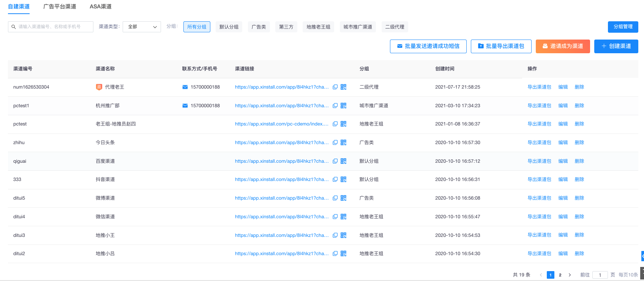Click 批量发送邀请成功短信 button
This screenshot has width=644, height=281.
click(x=428, y=46)
